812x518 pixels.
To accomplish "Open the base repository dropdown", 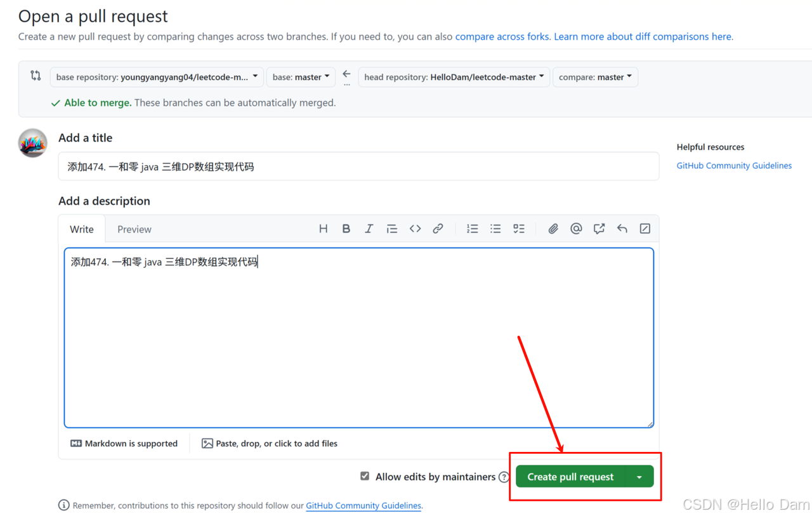I will click(x=157, y=77).
